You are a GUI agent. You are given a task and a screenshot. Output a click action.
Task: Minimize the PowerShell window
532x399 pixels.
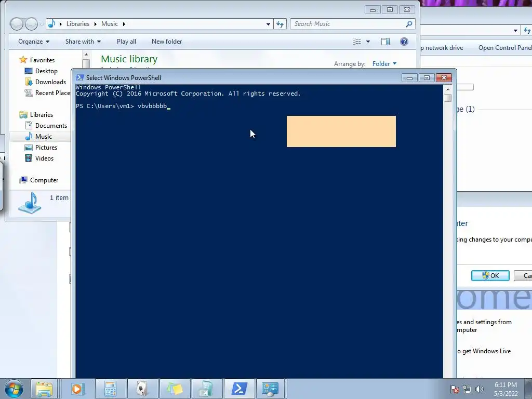click(x=409, y=78)
